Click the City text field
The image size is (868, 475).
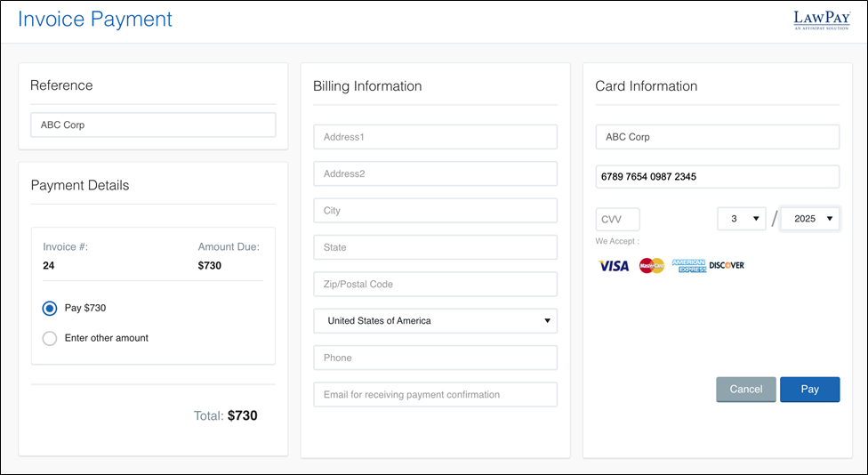pos(435,211)
